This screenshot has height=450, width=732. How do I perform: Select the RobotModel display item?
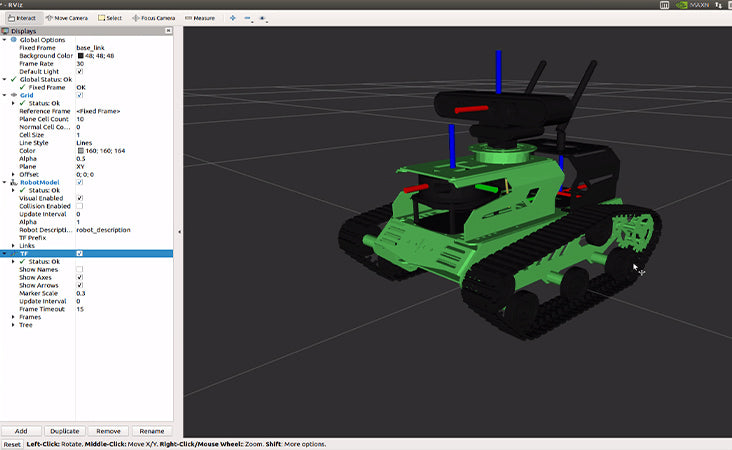(x=39, y=182)
